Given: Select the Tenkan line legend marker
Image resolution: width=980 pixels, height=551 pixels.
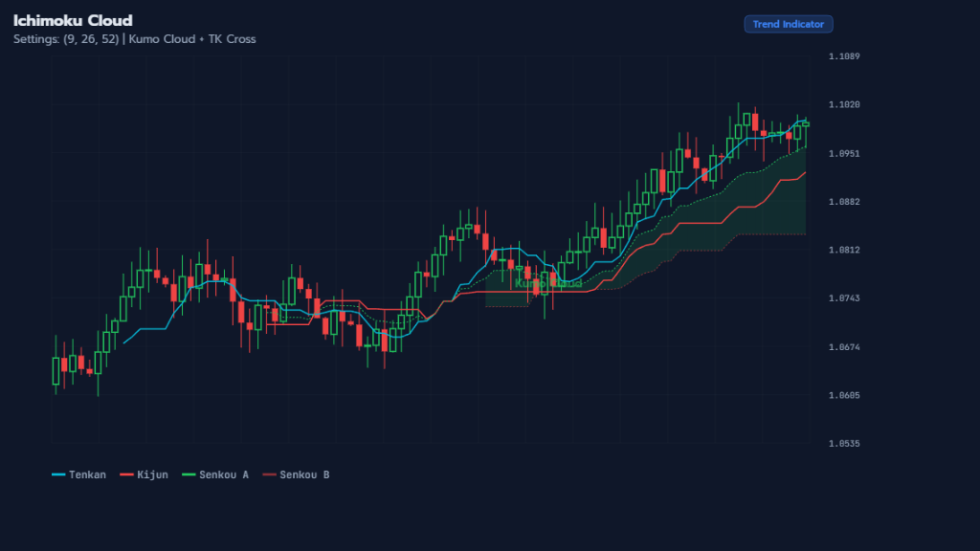Looking at the screenshot, I should (x=57, y=474).
